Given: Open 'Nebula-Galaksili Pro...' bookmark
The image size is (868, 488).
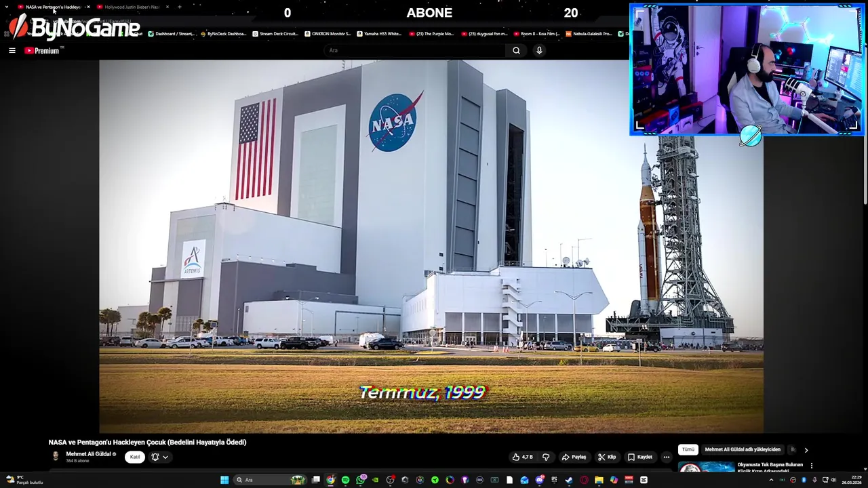Looking at the screenshot, I should (589, 34).
